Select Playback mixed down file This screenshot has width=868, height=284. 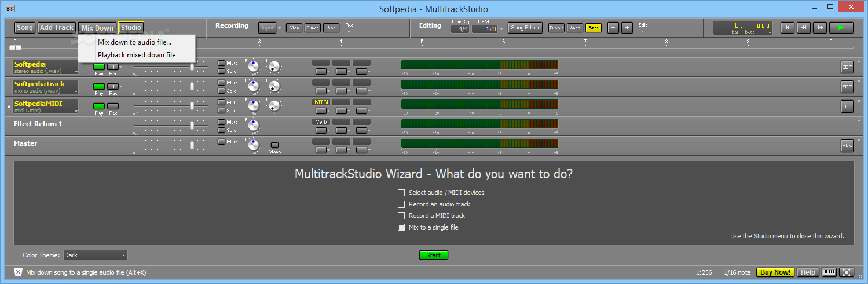pyautogui.click(x=137, y=55)
